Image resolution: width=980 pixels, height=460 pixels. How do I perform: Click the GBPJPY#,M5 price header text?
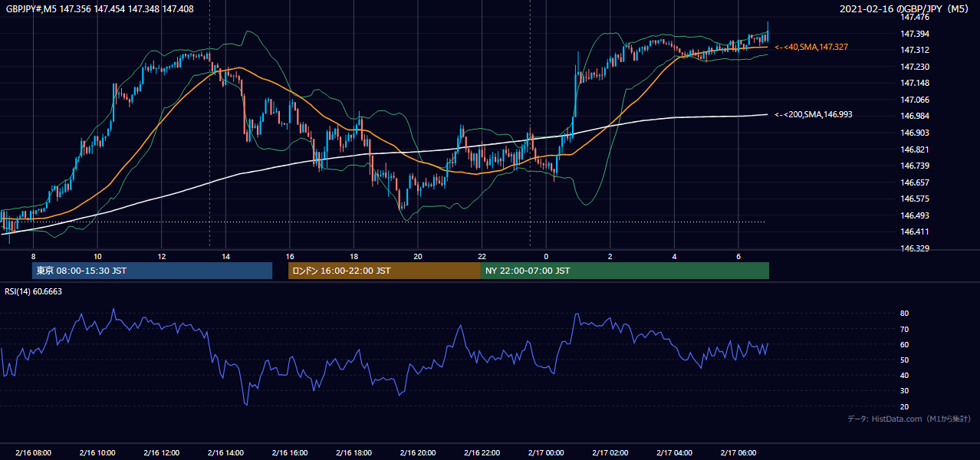[x=100, y=9]
